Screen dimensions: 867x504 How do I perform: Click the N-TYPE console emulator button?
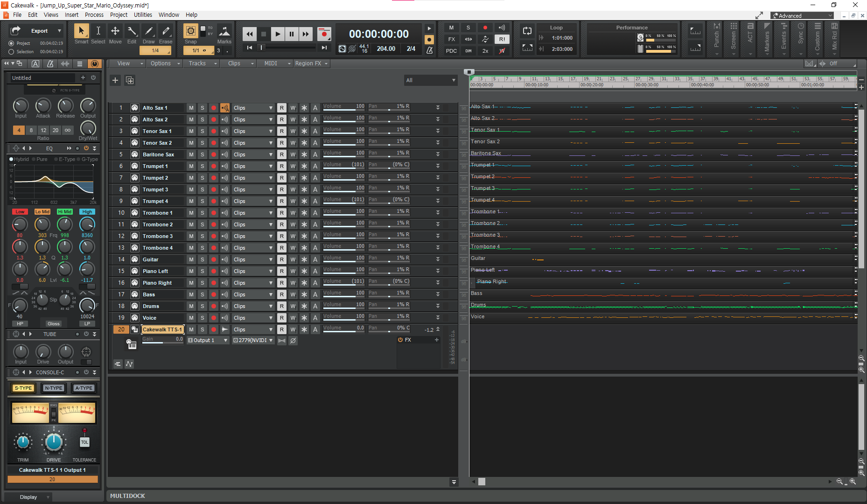(x=54, y=388)
